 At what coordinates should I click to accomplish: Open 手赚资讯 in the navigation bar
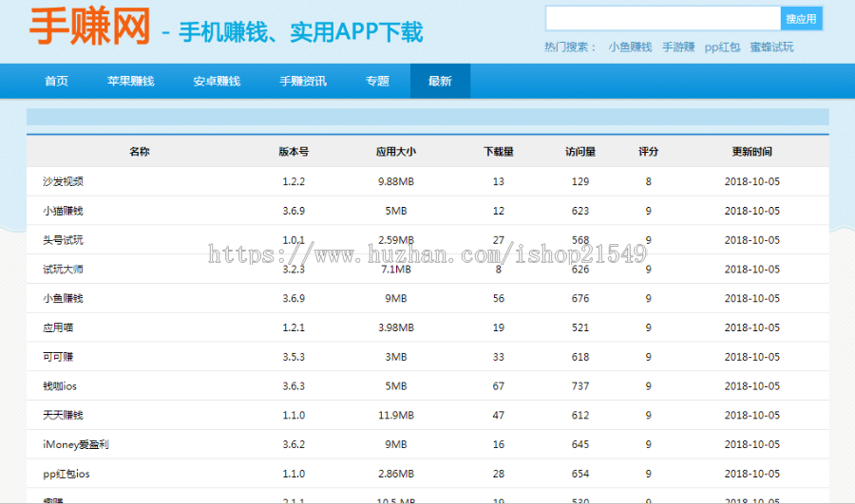pyautogui.click(x=303, y=82)
